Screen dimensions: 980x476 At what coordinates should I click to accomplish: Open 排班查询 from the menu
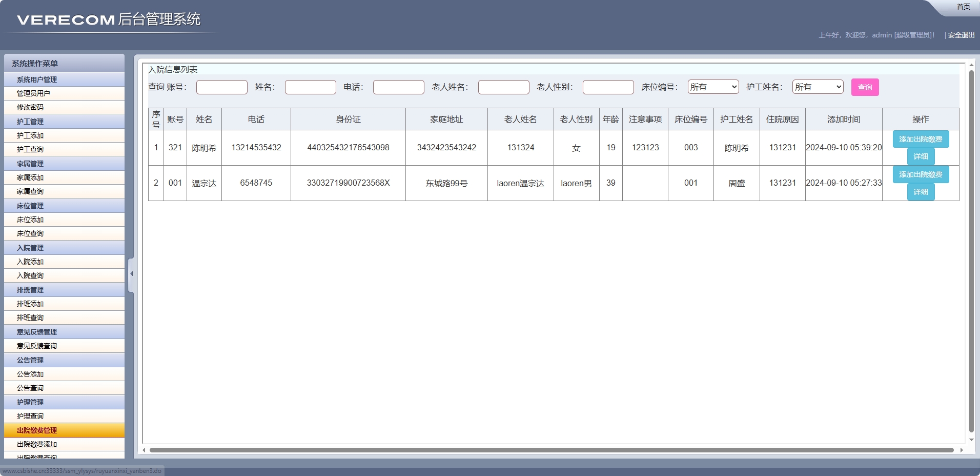pos(64,318)
